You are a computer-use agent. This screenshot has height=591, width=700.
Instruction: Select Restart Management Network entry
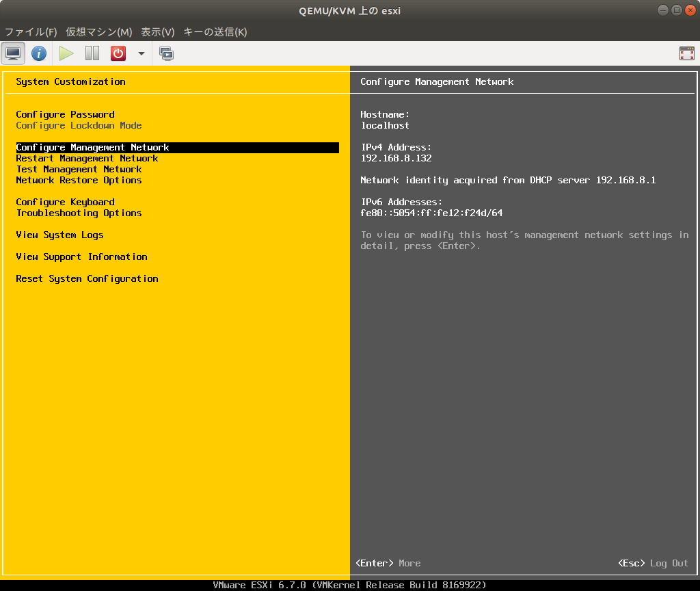click(87, 158)
